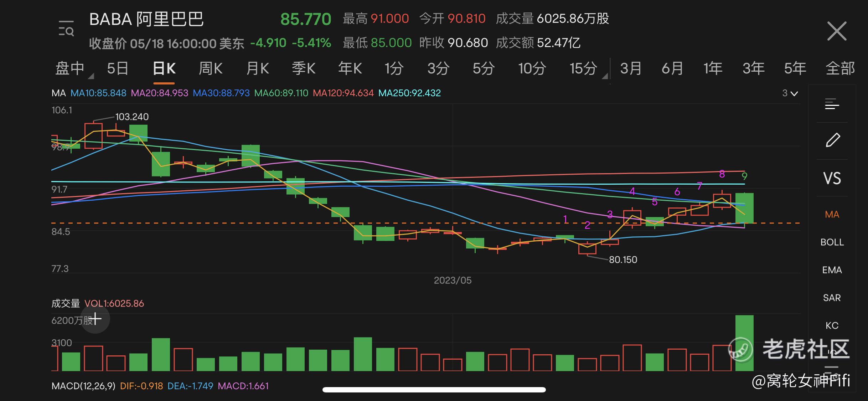Open the stock search list icon

point(66,29)
